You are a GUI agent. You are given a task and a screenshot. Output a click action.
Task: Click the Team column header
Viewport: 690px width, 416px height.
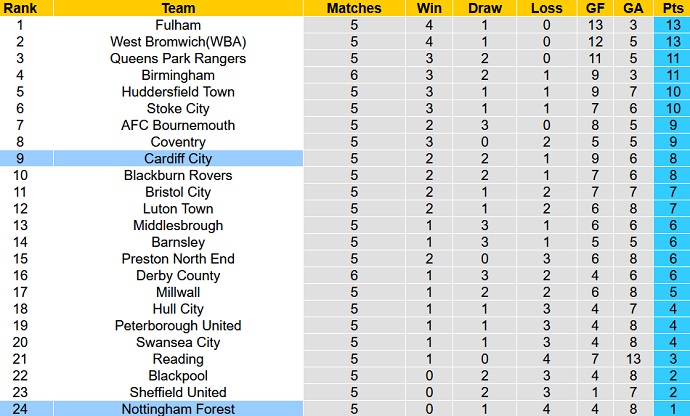(177, 8)
